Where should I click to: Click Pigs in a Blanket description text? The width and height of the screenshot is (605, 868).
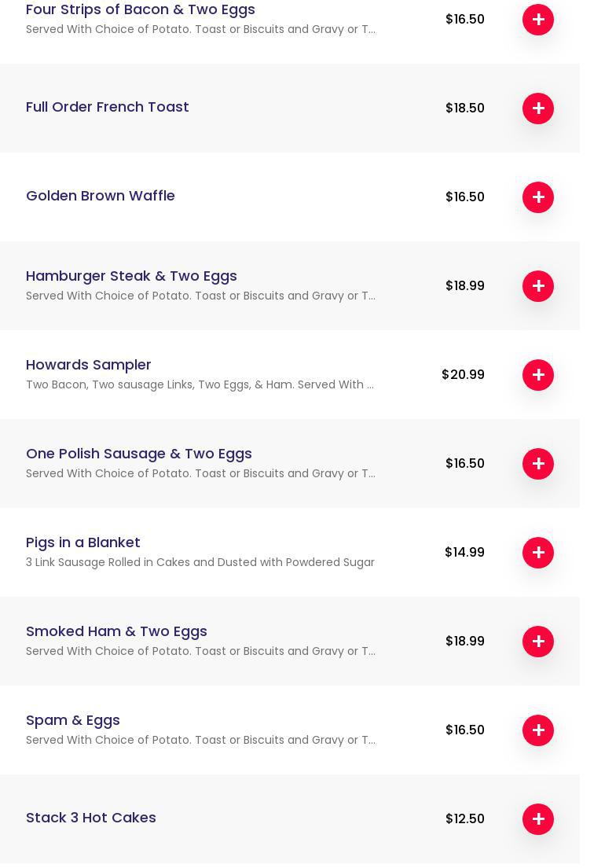tap(200, 562)
